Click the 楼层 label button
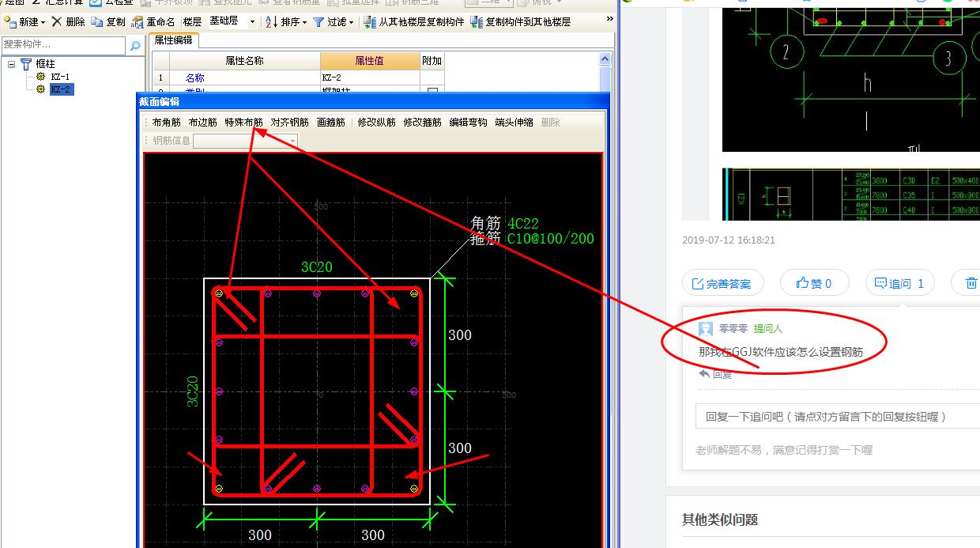The height and width of the screenshot is (548, 980). coord(191,22)
